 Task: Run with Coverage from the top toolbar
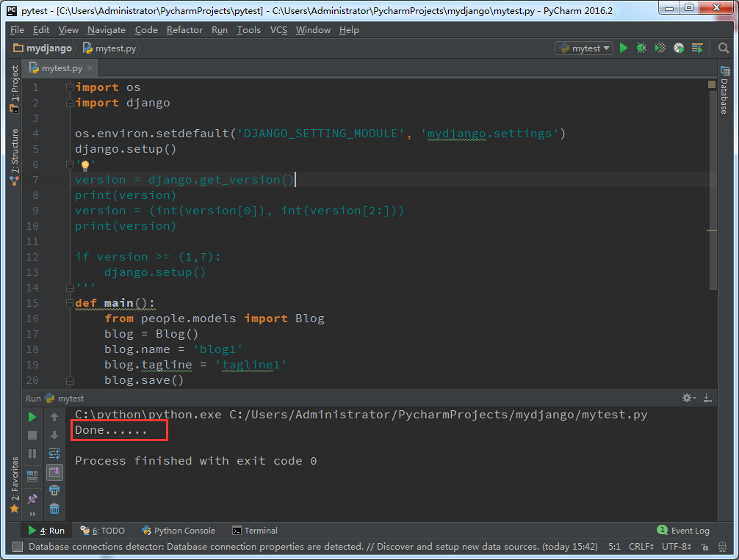point(660,48)
